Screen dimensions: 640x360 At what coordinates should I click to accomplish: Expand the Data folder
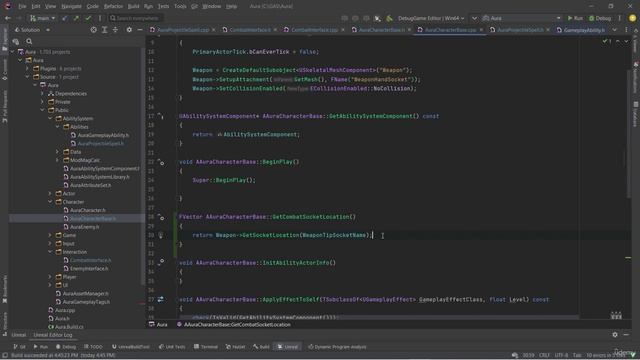point(58,152)
